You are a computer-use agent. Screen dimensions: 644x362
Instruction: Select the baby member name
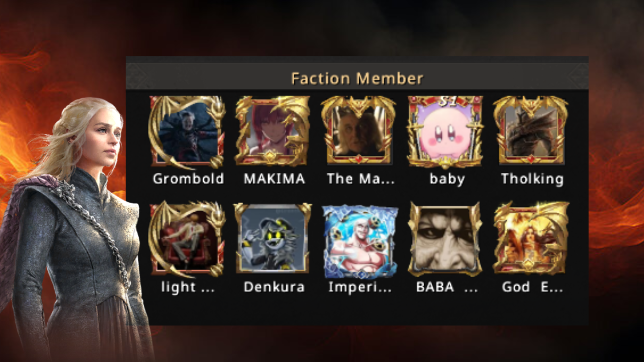[447, 179]
